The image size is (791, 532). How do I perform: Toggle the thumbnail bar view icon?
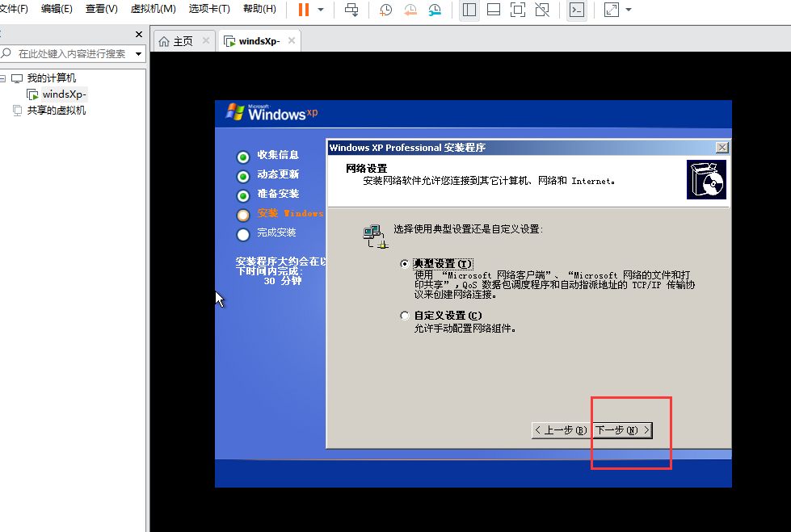[x=494, y=10]
